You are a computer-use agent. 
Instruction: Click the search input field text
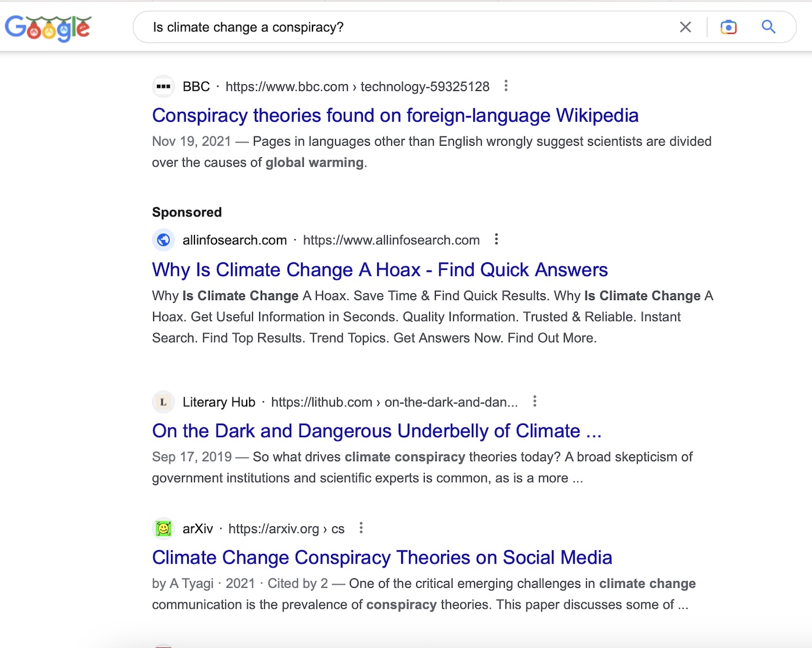249,28
